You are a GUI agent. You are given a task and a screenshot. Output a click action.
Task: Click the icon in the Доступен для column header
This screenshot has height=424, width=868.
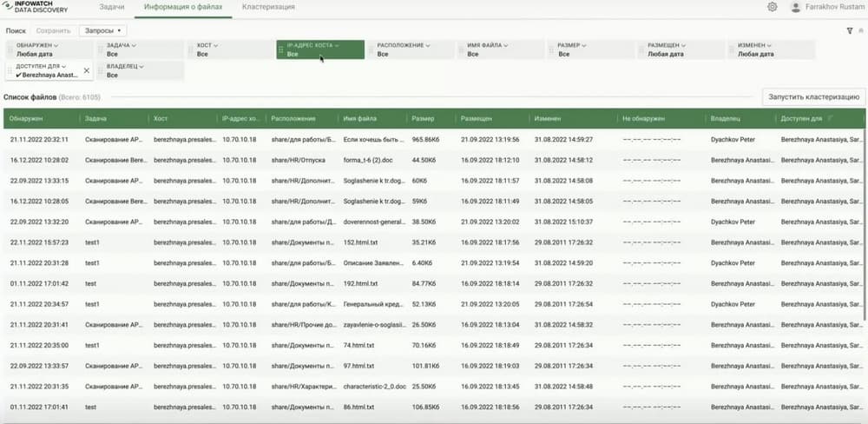pyautogui.click(x=830, y=118)
